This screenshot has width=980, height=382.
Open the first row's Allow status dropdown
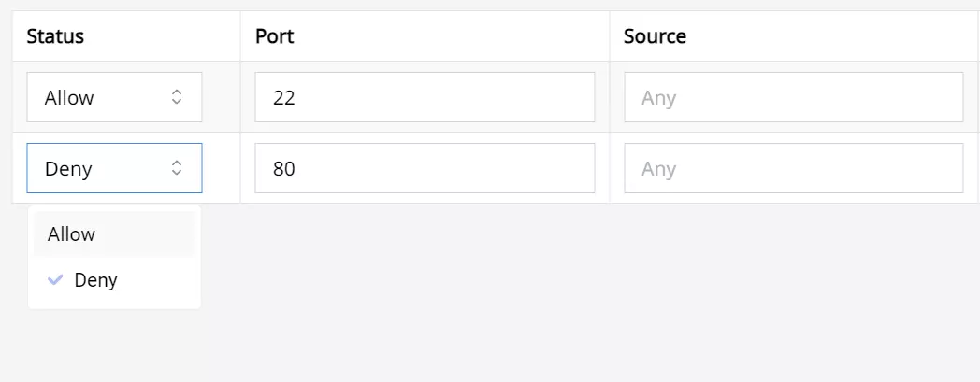click(114, 97)
